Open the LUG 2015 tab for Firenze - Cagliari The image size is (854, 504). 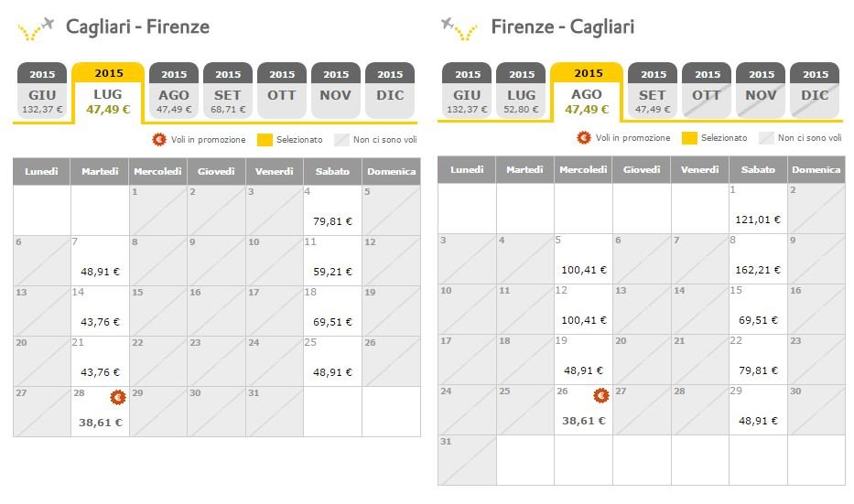521,91
